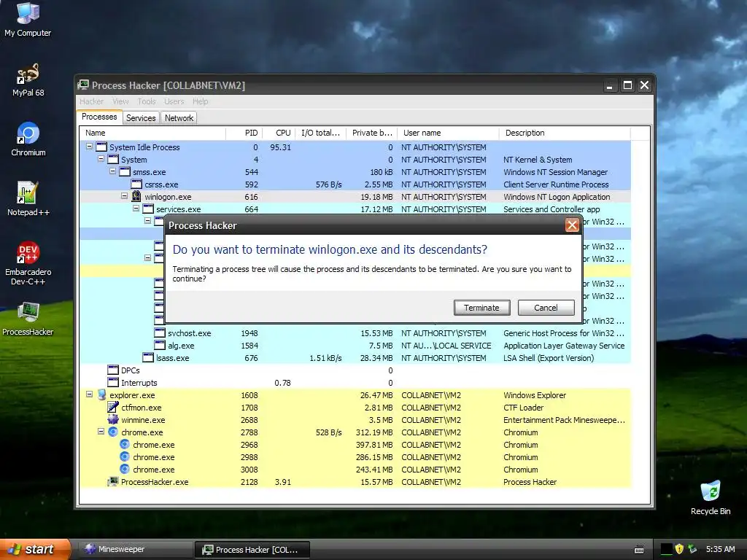The height and width of the screenshot is (560, 747).
Task: Collapse the System process tree node
Action: click(101, 159)
